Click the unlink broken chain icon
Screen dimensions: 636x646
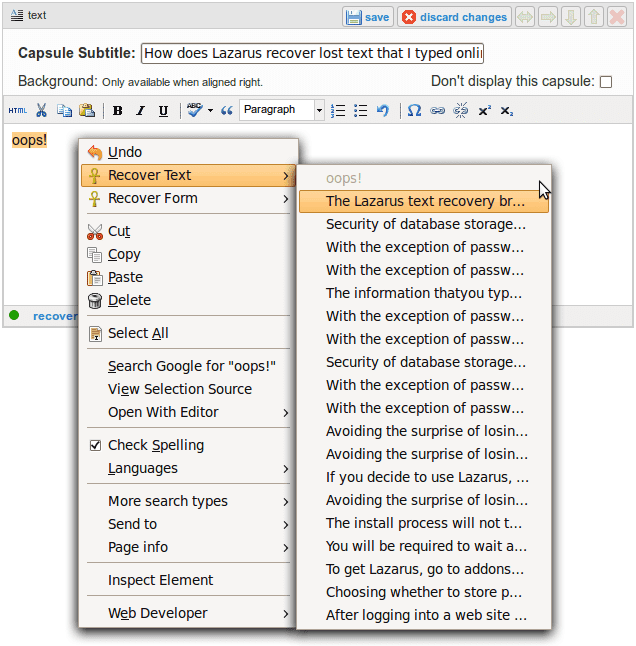pos(461,110)
